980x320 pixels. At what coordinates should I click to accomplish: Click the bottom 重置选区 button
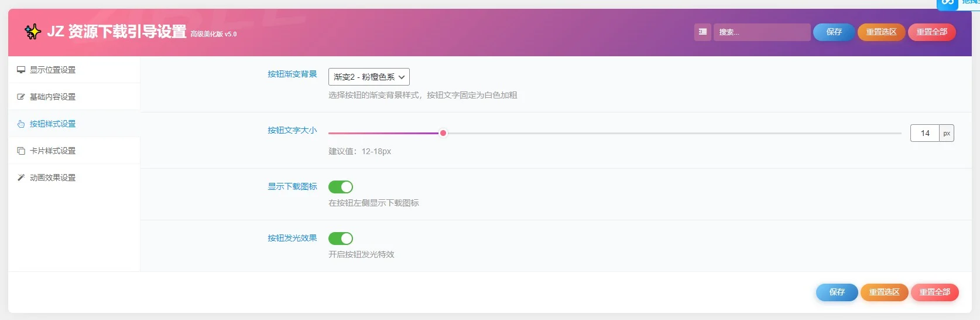click(x=884, y=292)
